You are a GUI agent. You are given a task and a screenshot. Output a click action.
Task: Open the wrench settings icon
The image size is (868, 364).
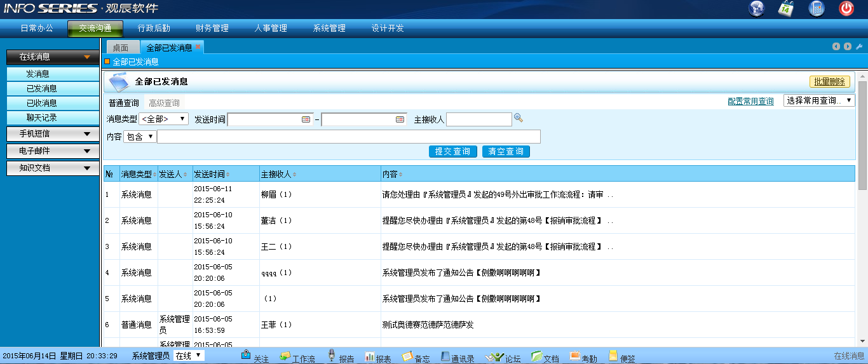pos(858,46)
